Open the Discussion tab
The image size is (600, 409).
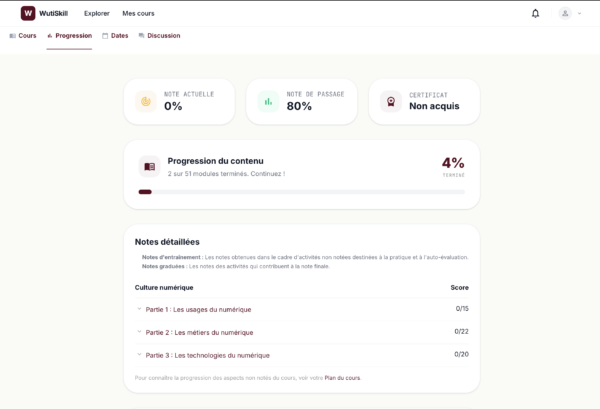[x=160, y=36]
